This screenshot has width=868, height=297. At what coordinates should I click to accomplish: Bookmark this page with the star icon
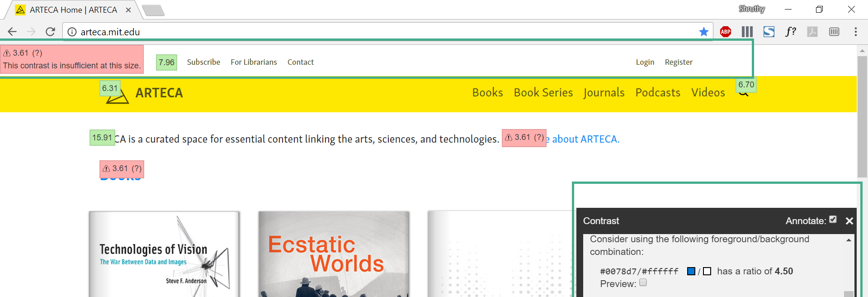703,32
